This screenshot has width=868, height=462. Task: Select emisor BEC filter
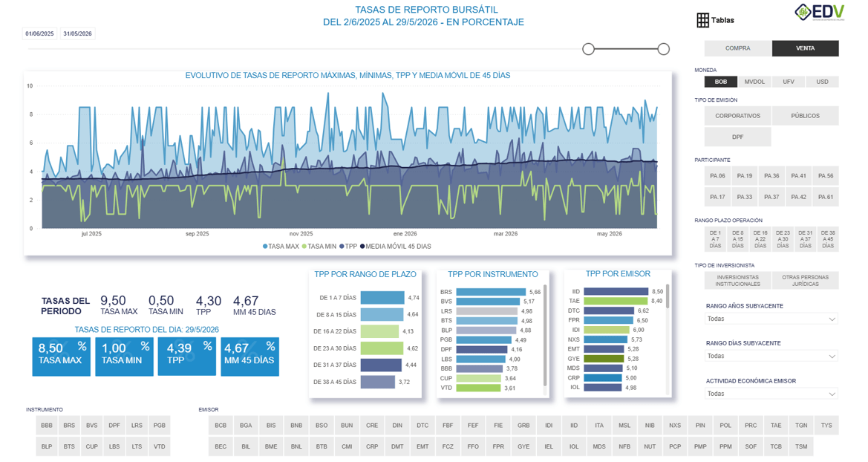point(221,446)
